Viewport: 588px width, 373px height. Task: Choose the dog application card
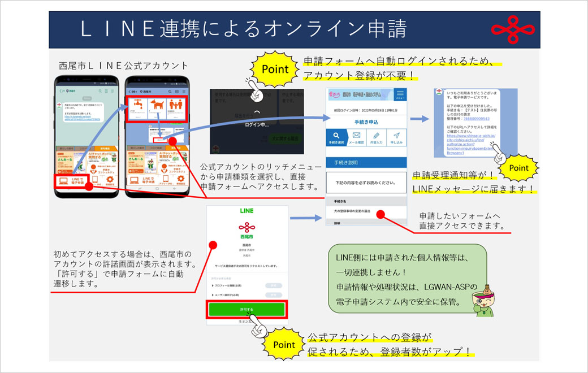pyautogui.click(x=157, y=108)
